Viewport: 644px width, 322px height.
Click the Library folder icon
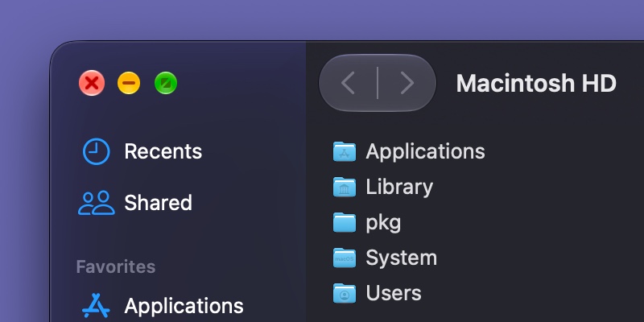(345, 187)
